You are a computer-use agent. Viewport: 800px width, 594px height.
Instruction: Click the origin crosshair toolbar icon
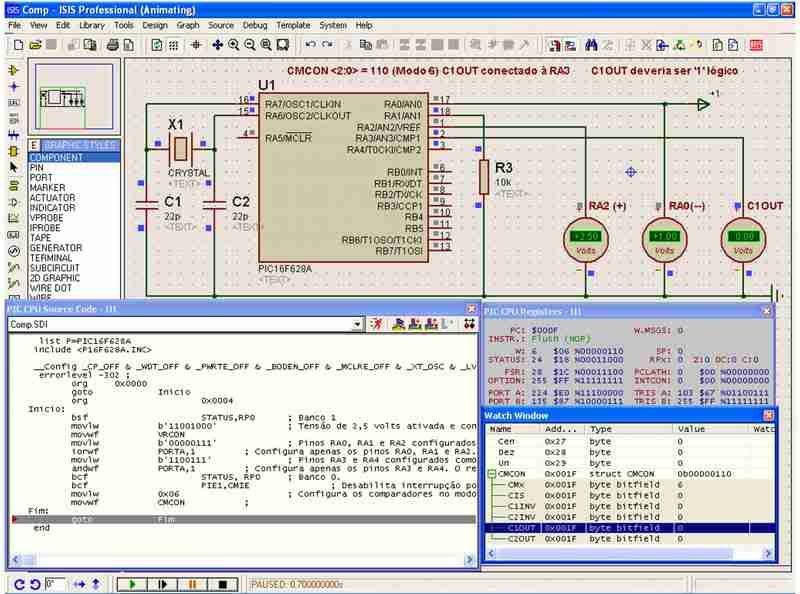pyautogui.click(x=196, y=45)
